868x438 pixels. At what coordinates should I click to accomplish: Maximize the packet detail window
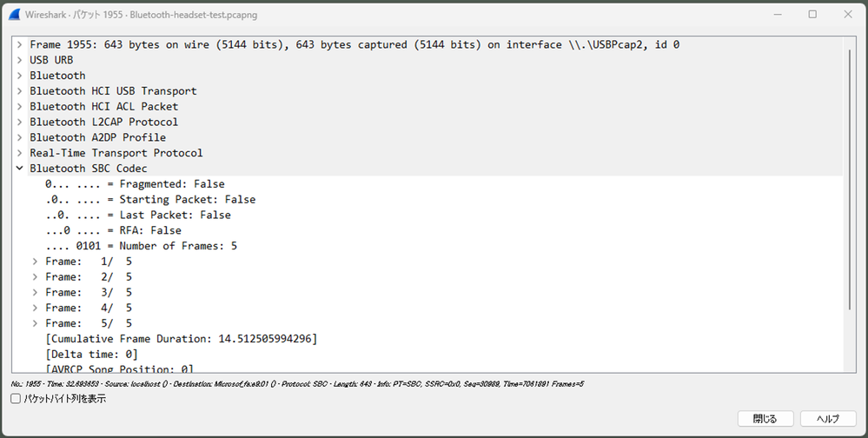point(812,15)
